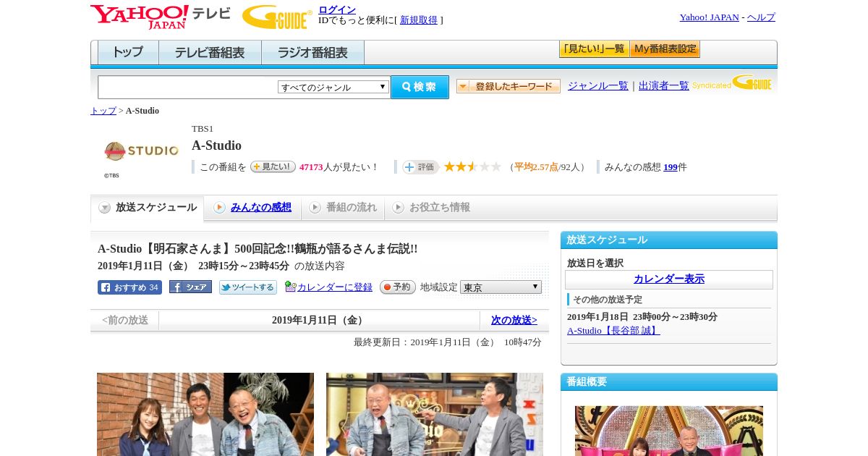
Task: Click the star rating display
Action: click(472, 166)
